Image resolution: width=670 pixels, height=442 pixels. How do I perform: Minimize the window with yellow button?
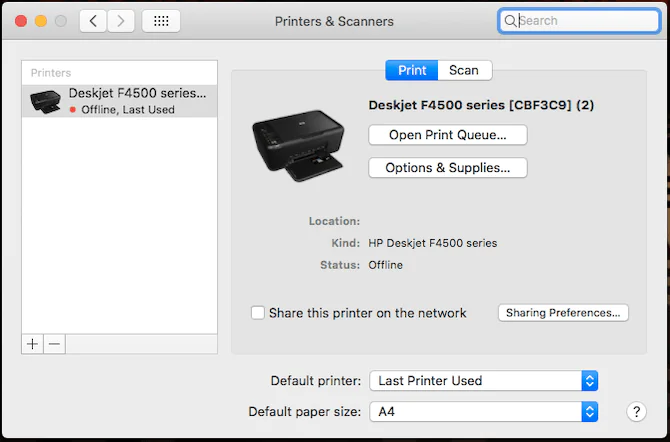click(41, 21)
